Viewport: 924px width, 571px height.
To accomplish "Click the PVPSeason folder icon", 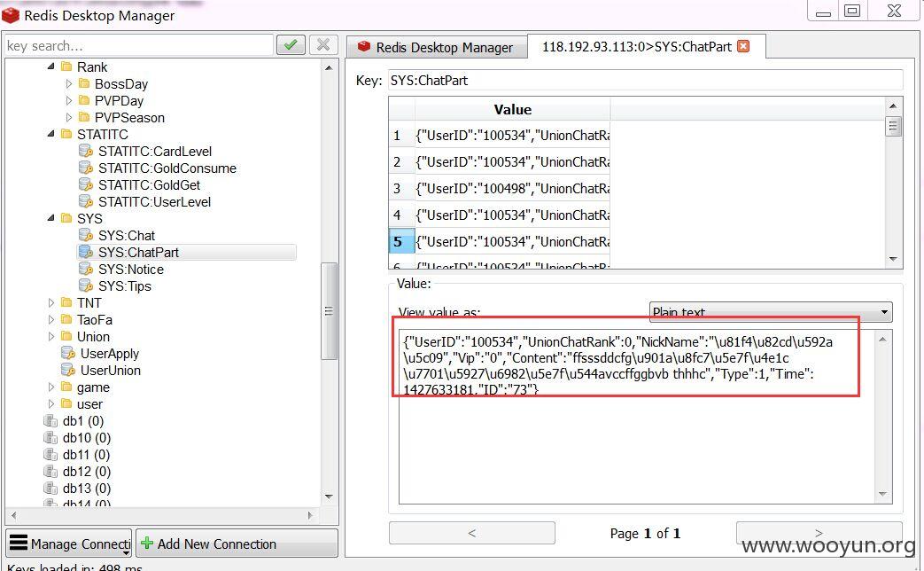I will click(x=84, y=117).
